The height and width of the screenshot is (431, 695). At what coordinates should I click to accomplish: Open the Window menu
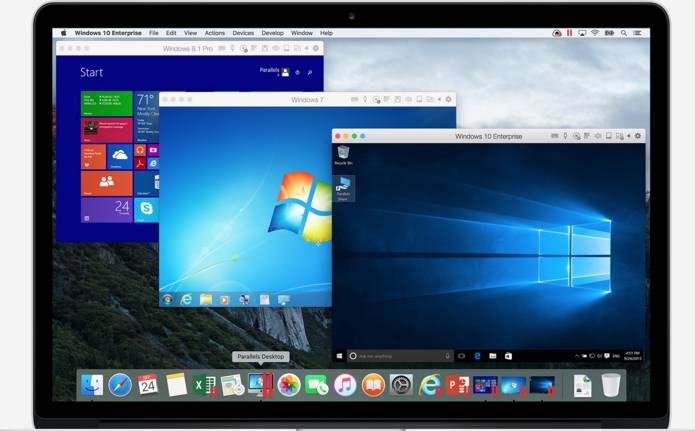tap(302, 33)
